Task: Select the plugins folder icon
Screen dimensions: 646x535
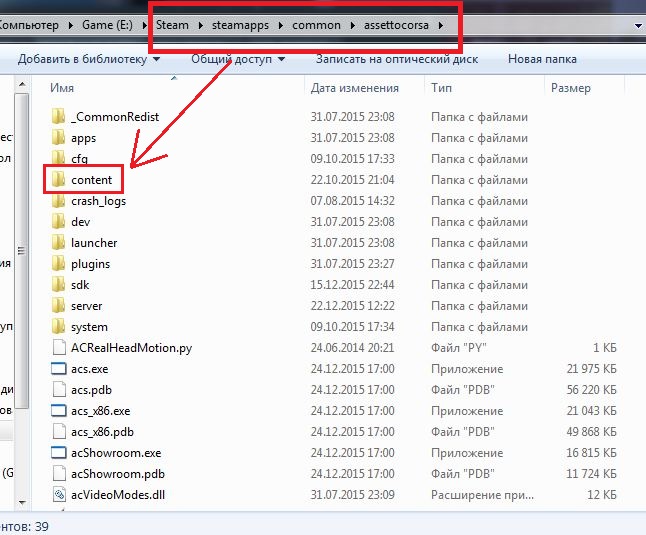Action: tap(59, 264)
